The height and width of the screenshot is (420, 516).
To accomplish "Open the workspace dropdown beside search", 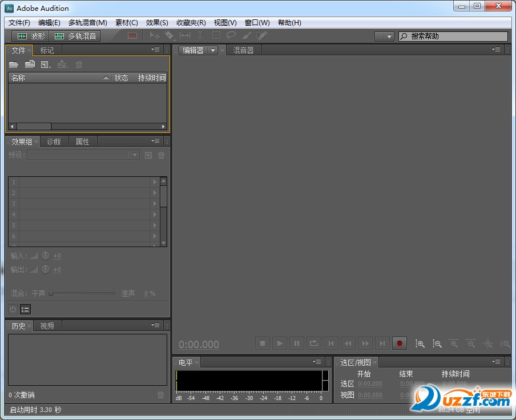I will (384, 36).
